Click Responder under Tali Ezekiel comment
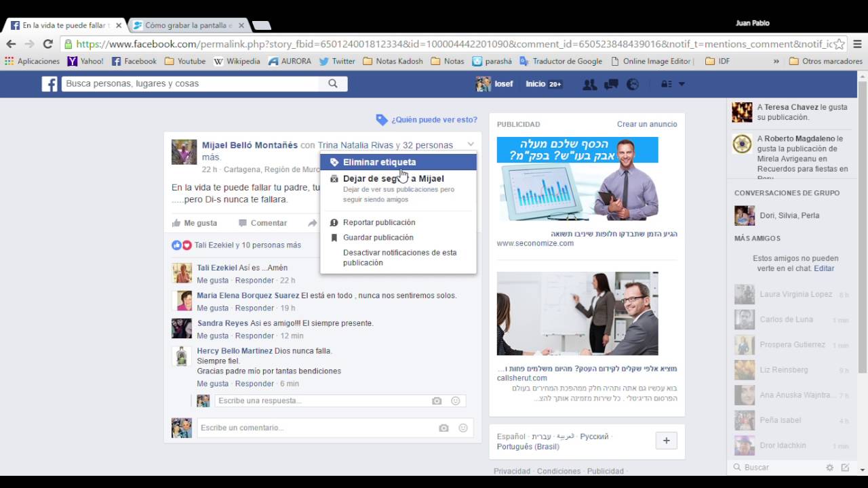 (x=254, y=280)
